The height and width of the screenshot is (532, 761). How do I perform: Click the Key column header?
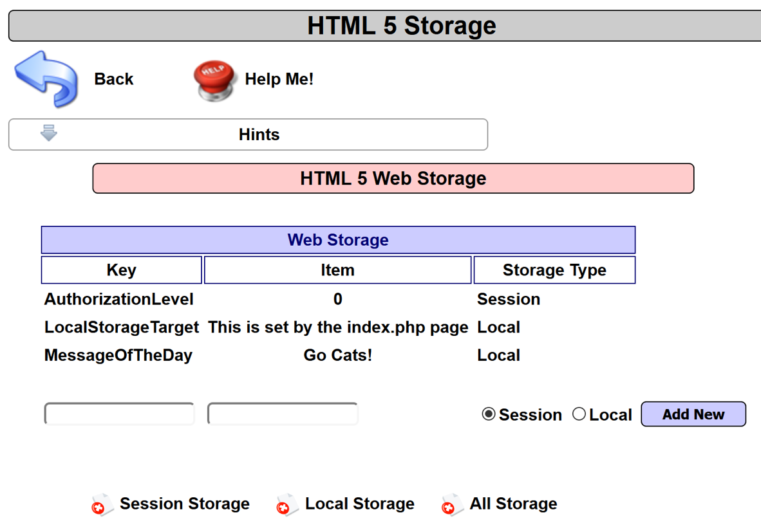pyautogui.click(x=121, y=270)
